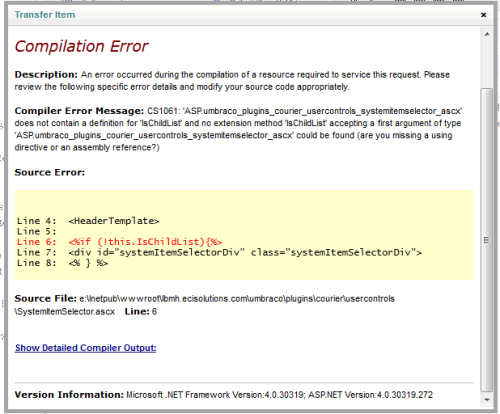Click scrollbar track above the thumb
The image size is (500, 414).
tap(487, 63)
